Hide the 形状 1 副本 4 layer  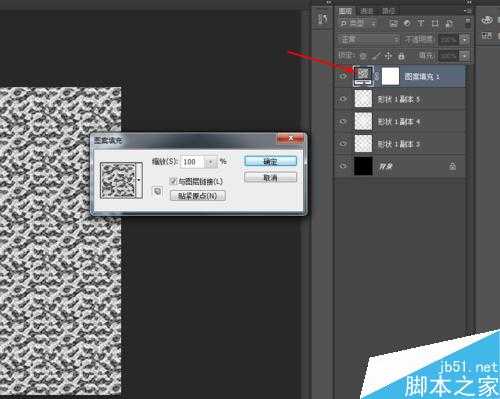[343, 122]
